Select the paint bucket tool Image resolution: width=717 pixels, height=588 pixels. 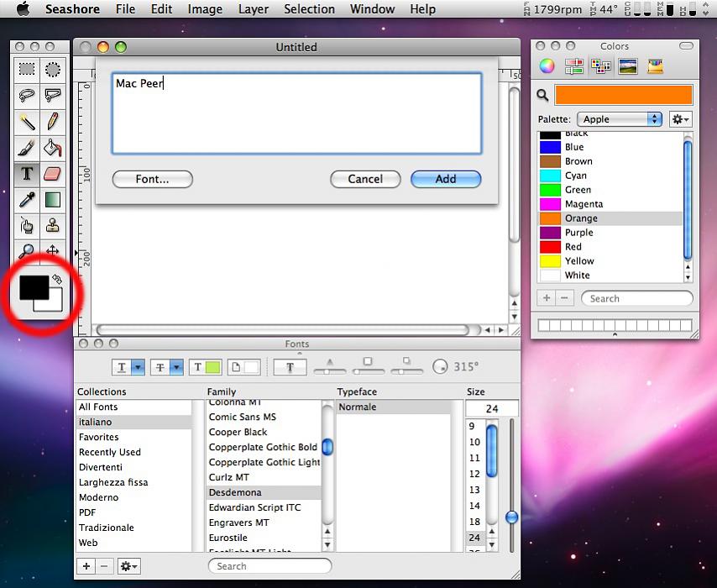point(53,148)
